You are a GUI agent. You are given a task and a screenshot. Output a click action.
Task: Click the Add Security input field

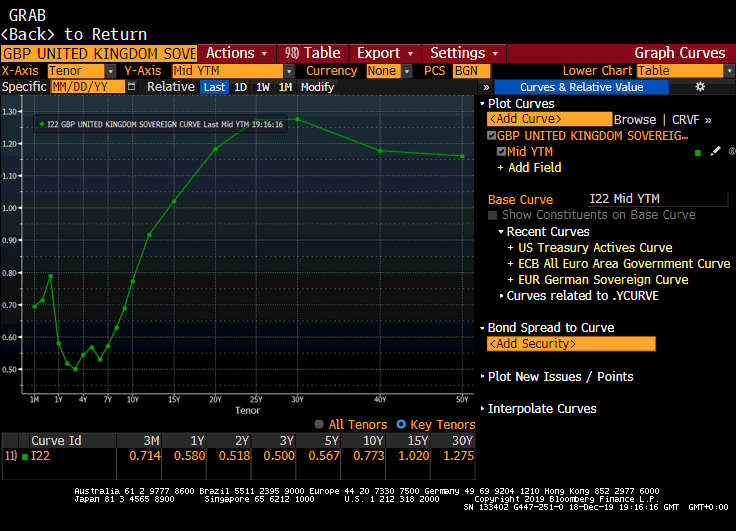pos(571,344)
